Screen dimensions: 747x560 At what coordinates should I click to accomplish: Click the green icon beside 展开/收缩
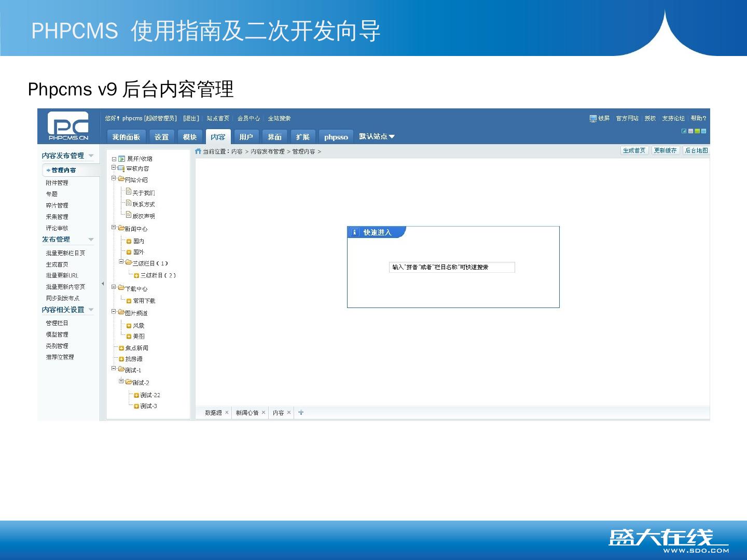(x=122, y=159)
